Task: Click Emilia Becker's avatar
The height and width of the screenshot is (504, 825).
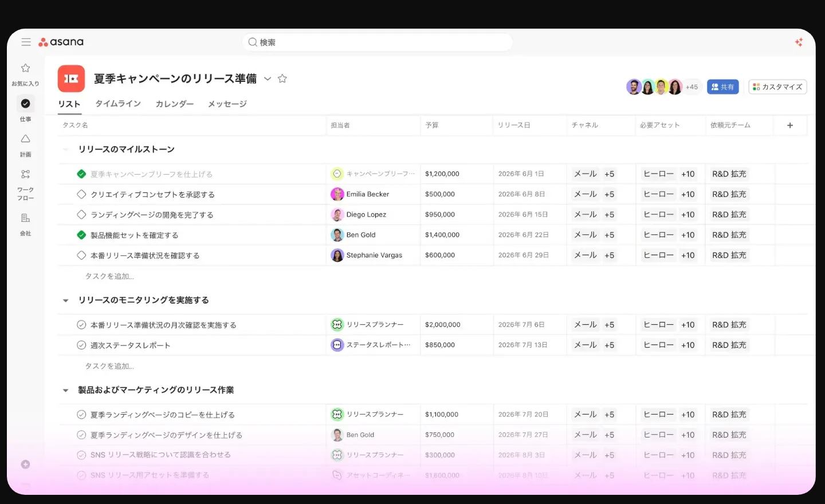Action: pyautogui.click(x=337, y=194)
